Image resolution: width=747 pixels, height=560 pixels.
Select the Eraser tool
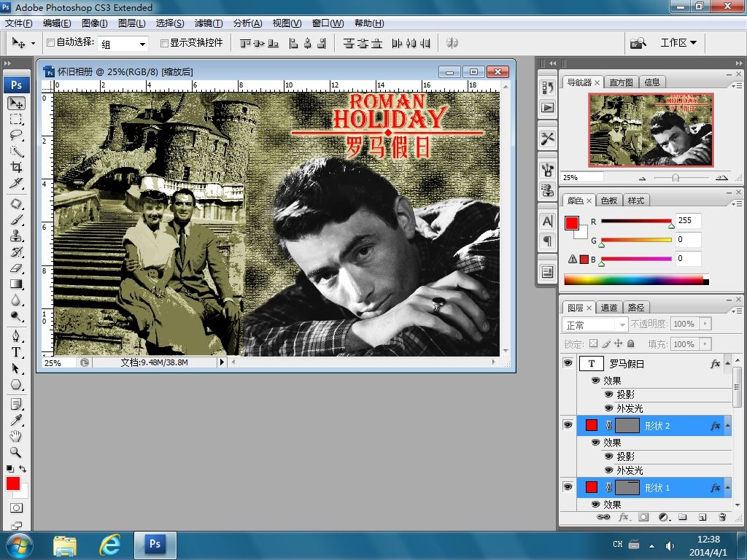[x=17, y=268]
